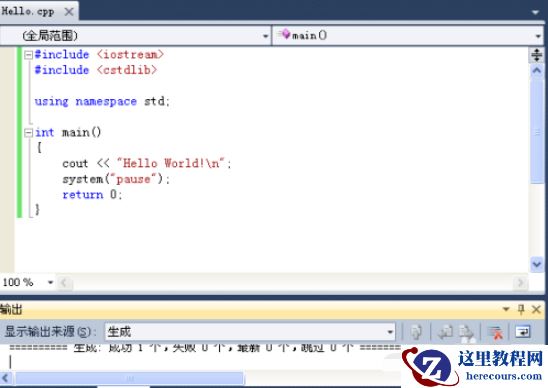Go to next message in output toolbar
This screenshot has width=548, height=388.
pos(466,332)
